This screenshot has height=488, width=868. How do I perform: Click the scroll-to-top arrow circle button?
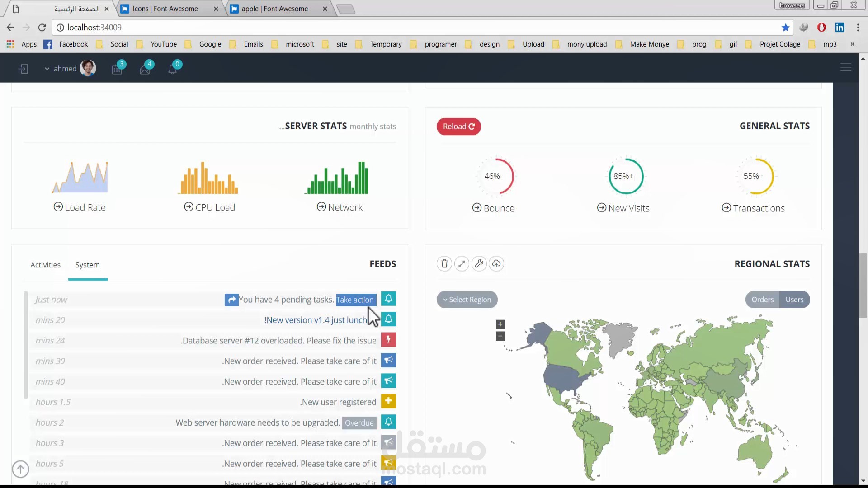20,469
